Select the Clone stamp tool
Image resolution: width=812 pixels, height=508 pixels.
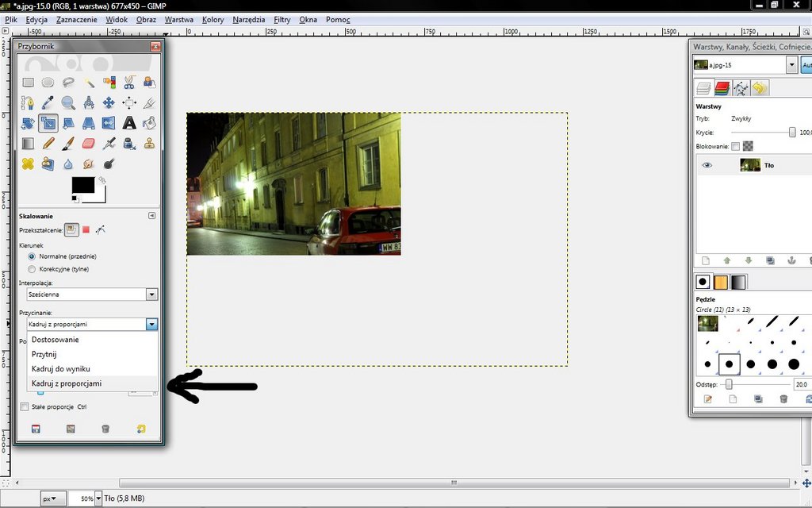(x=149, y=144)
